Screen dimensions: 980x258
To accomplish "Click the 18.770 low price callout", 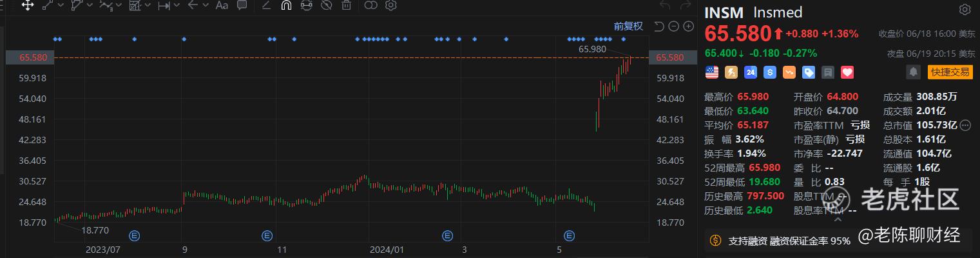I will coord(95,230).
